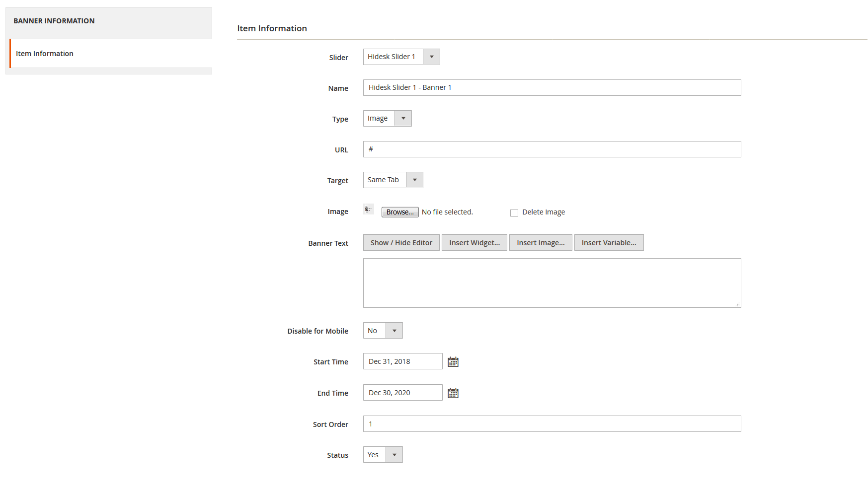Click into the Name text field
Viewport: 868px width, 491px height.
point(552,88)
